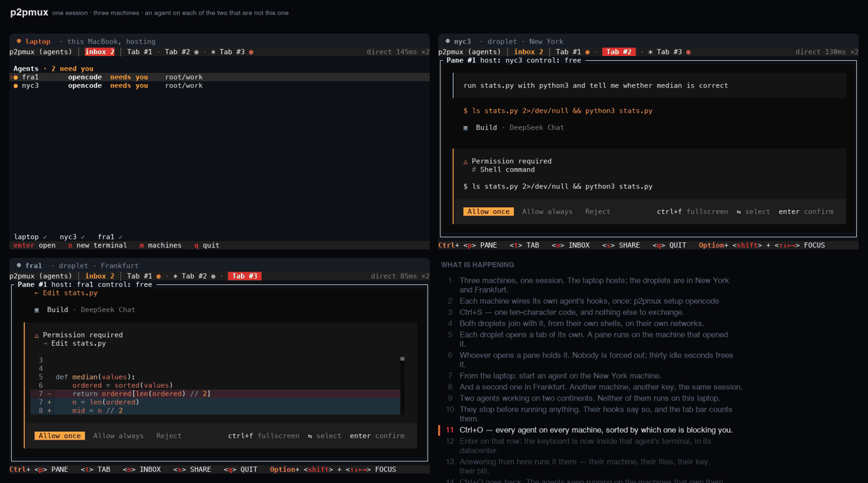Select the fra1 opencode agent row
The height and width of the screenshot is (483, 868).
[220, 77]
